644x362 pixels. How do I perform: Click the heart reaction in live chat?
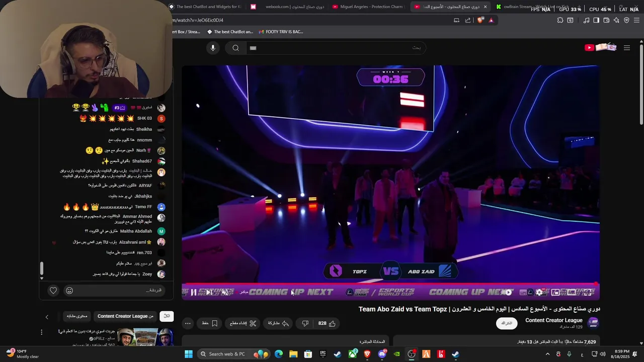(x=53, y=290)
